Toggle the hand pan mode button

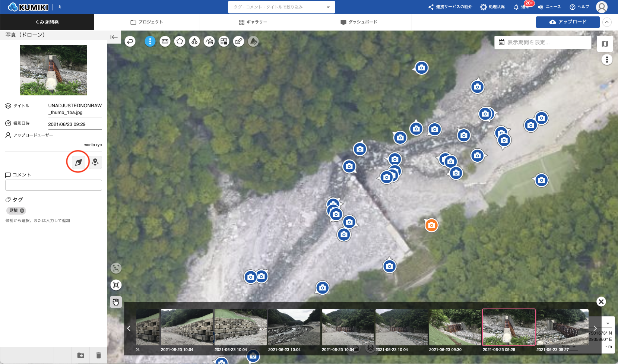click(116, 302)
